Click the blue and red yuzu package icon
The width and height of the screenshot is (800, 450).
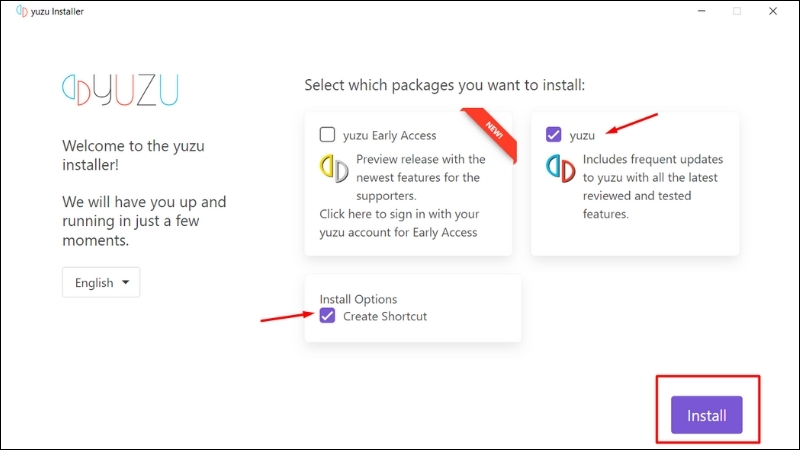click(x=561, y=168)
